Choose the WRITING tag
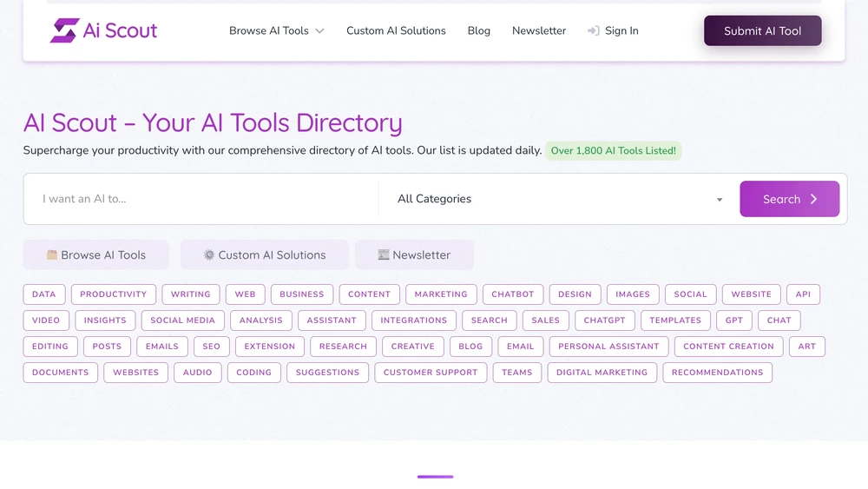868x489 pixels. [190, 294]
